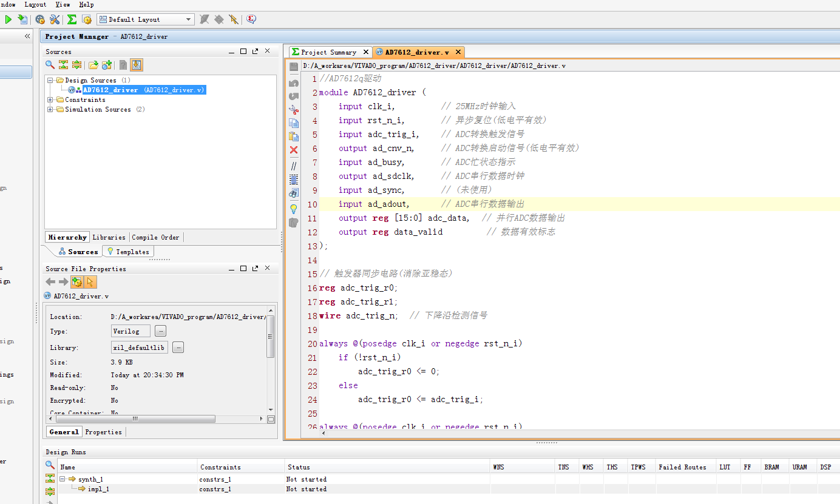Click the red X Delete icon in editor sidebar
Image resolution: width=840 pixels, height=504 pixels.
[x=294, y=150]
